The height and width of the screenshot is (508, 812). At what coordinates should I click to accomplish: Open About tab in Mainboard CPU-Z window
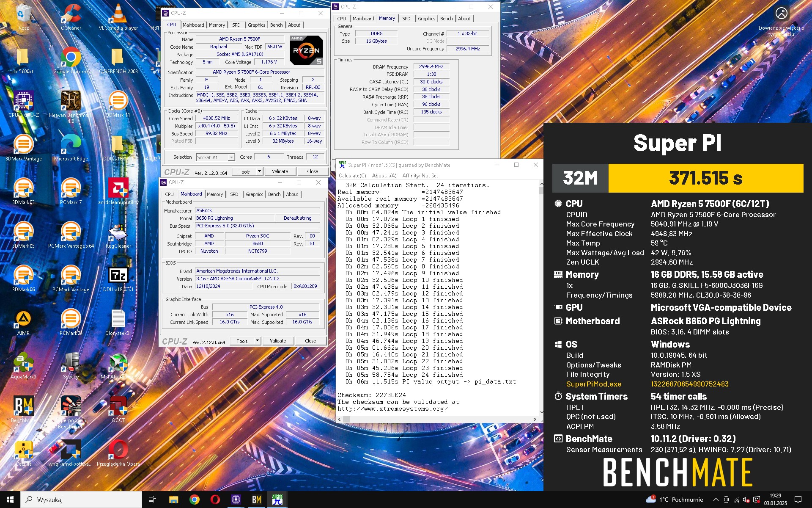pyautogui.click(x=292, y=194)
